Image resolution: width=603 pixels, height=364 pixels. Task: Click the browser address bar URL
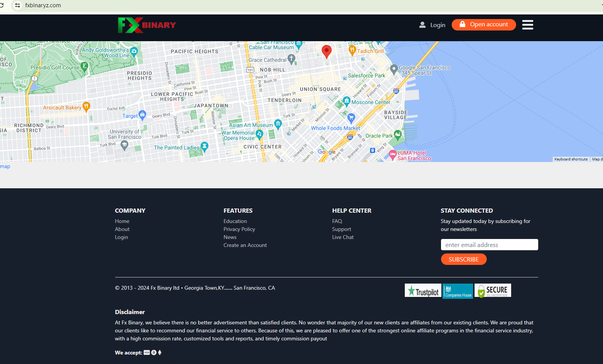[43, 5]
